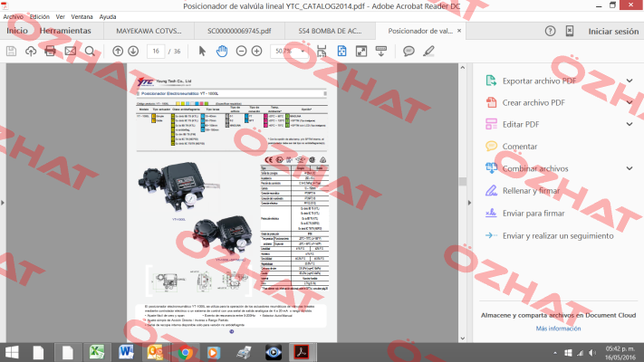Viewport: 644px width, 362px height.
Task: Click the document scrollbar up arrow
Action: [x=463, y=67]
